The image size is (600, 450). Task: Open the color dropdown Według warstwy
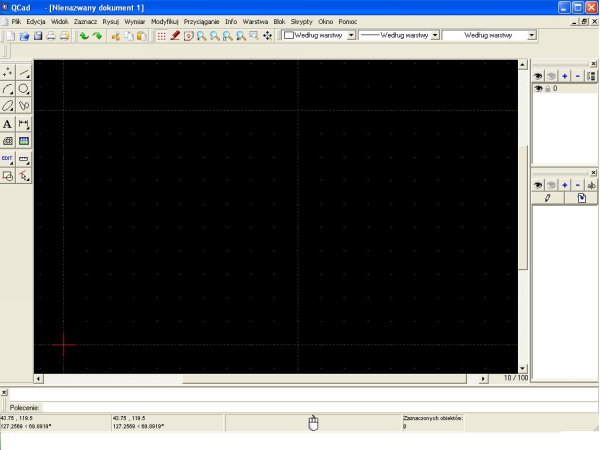[x=319, y=36]
